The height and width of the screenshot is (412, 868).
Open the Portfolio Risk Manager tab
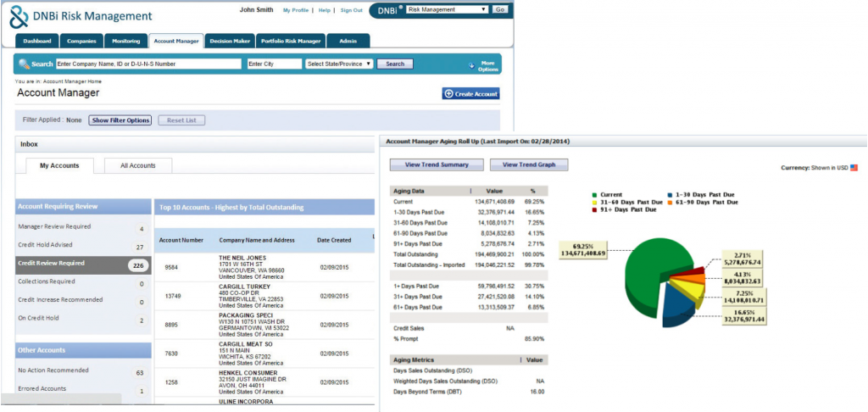pos(290,41)
